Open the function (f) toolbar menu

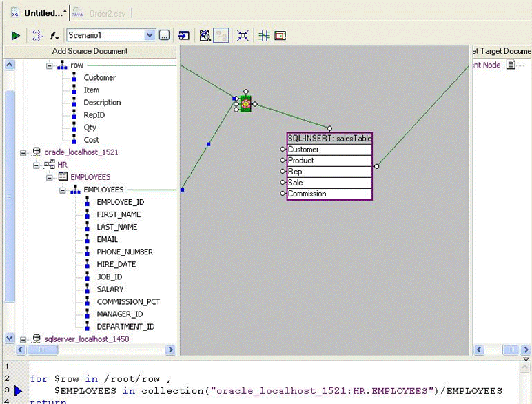54,35
